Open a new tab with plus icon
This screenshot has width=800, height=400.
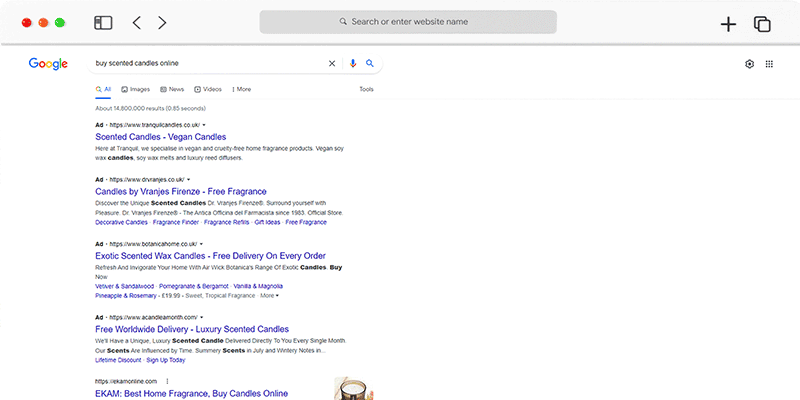pyautogui.click(x=728, y=24)
